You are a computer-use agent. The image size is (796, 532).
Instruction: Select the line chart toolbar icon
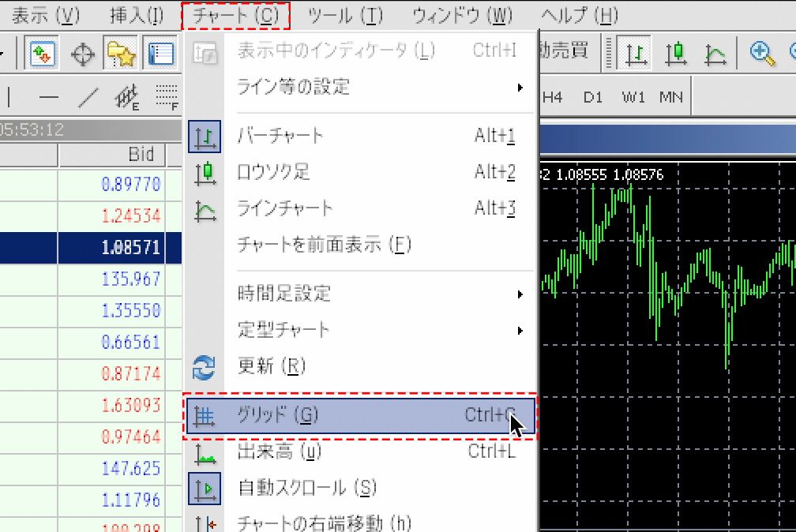tap(715, 54)
